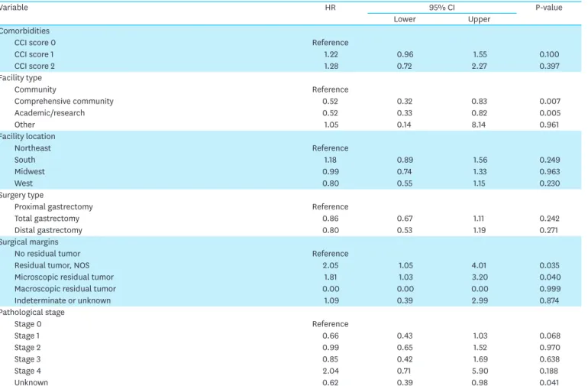Click lower CI 0.55 for West
Viewport: 588px width, 386px height.
405,183
